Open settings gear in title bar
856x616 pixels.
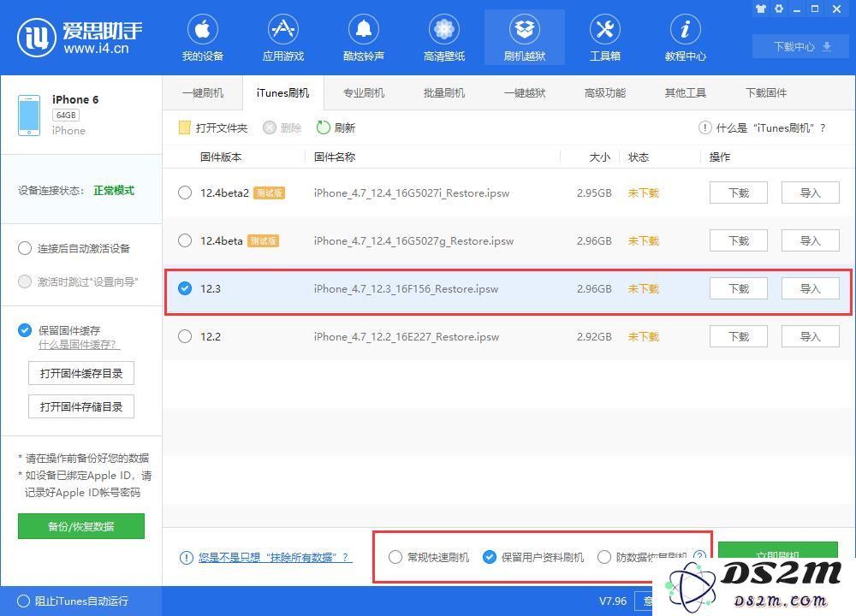779,9
